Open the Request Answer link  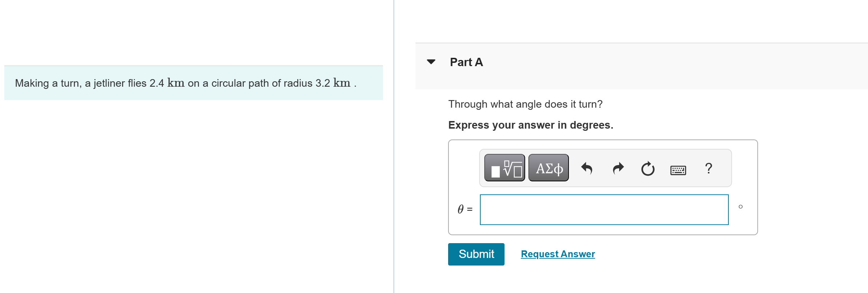(557, 254)
